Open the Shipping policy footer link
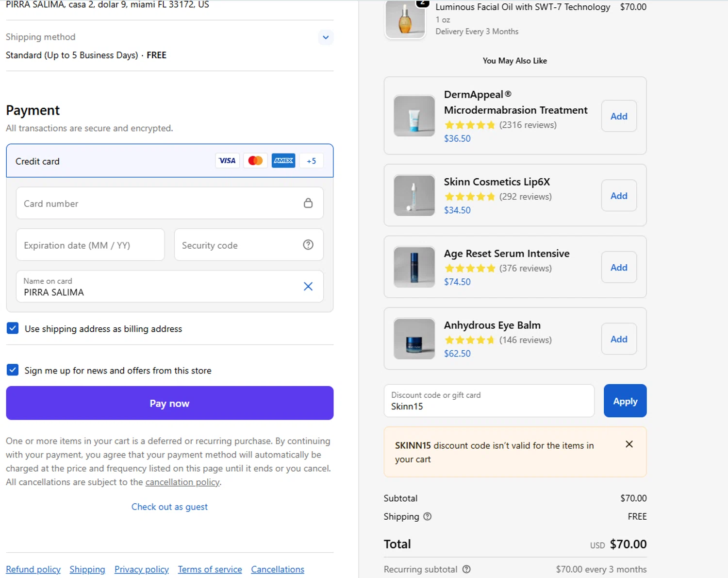The image size is (728, 578). point(87,569)
